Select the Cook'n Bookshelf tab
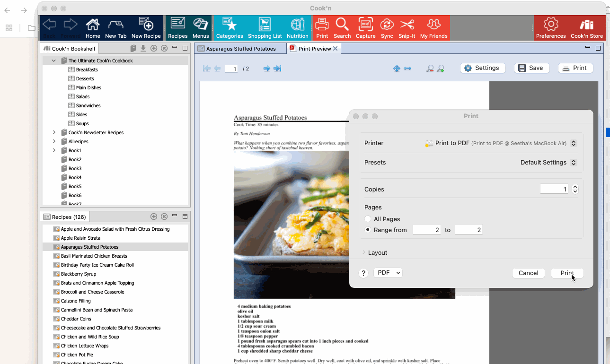610x364 pixels. pos(70,48)
